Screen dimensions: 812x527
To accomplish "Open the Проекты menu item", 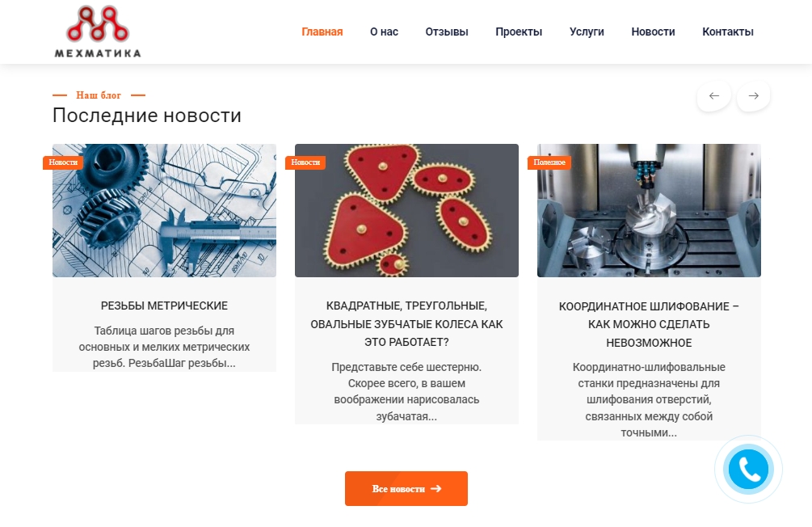I will point(519,32).
